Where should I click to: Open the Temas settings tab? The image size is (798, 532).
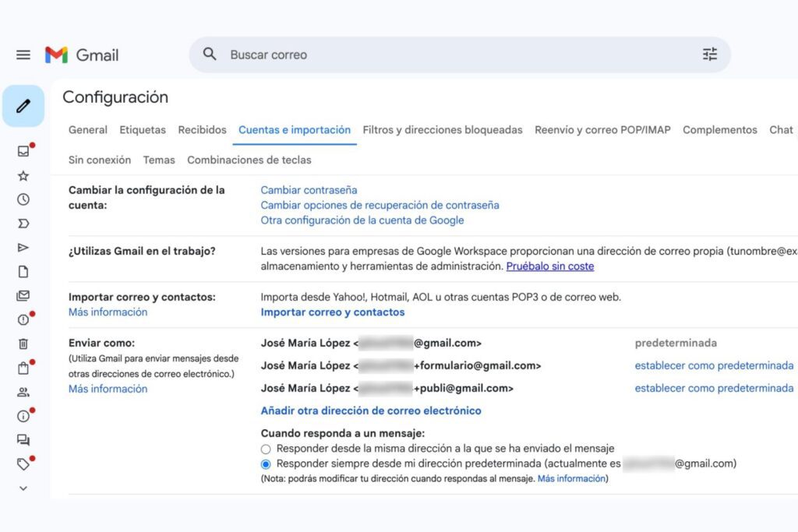click(x=159, y=160)
